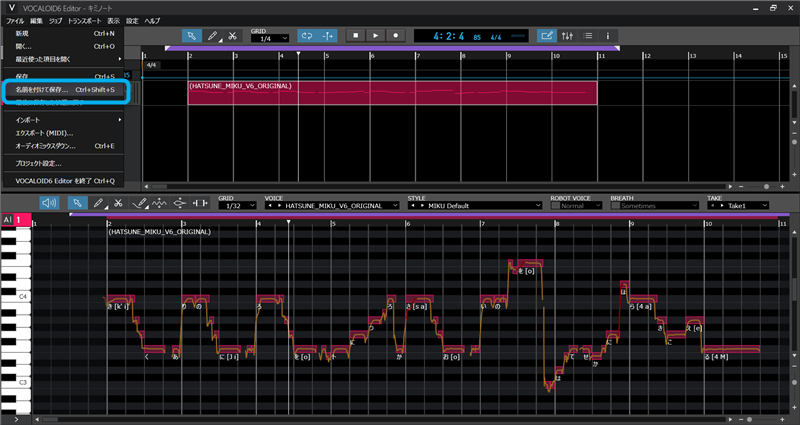The width and height of the screenshot is (800, 425).
Task: Open the トランスポート menu
Action: [x=85, y=21]
